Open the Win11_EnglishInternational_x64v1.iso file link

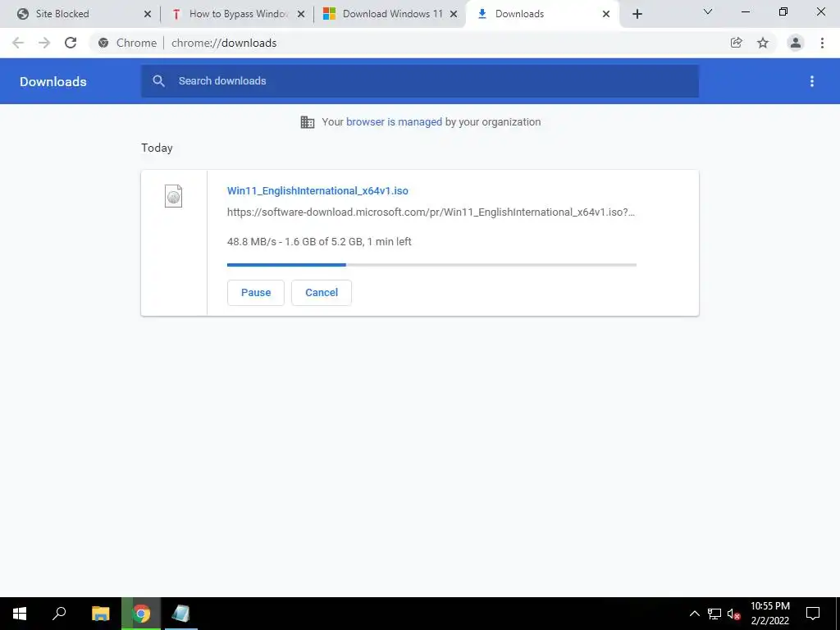pos(317,190)
